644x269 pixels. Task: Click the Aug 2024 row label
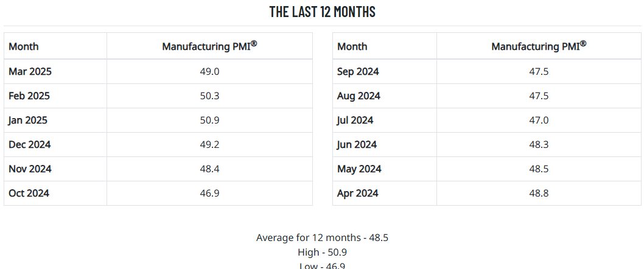coord(359,96)
